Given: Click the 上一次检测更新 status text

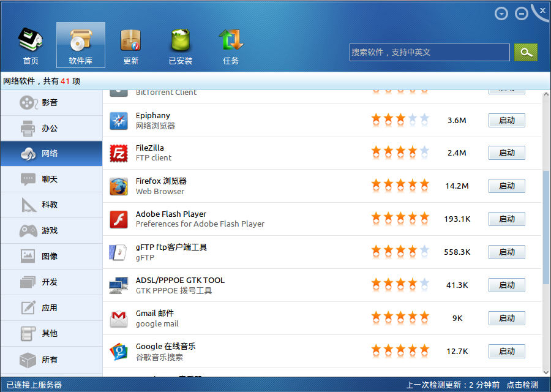Looking at the screenshot, I should [x=452, y=385].
